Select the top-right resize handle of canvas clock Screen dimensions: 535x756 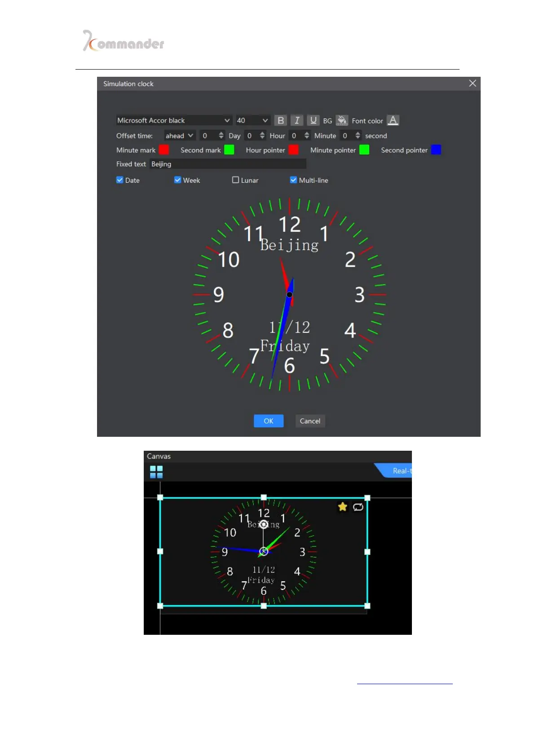(367, 498)
